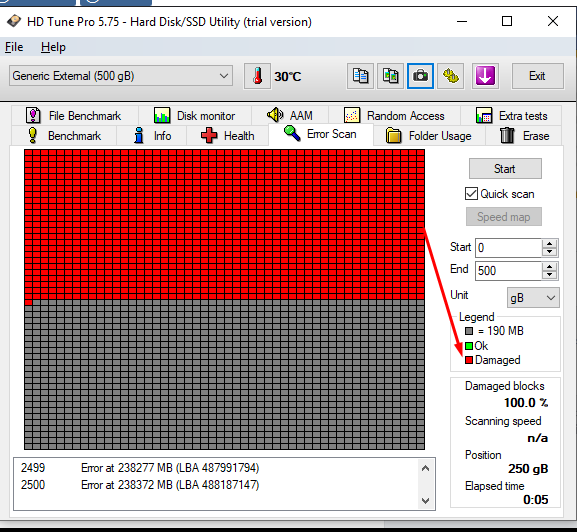Open options with the yellow gears icon
Screen dimensions: 577x532
[x=450, y=76]
